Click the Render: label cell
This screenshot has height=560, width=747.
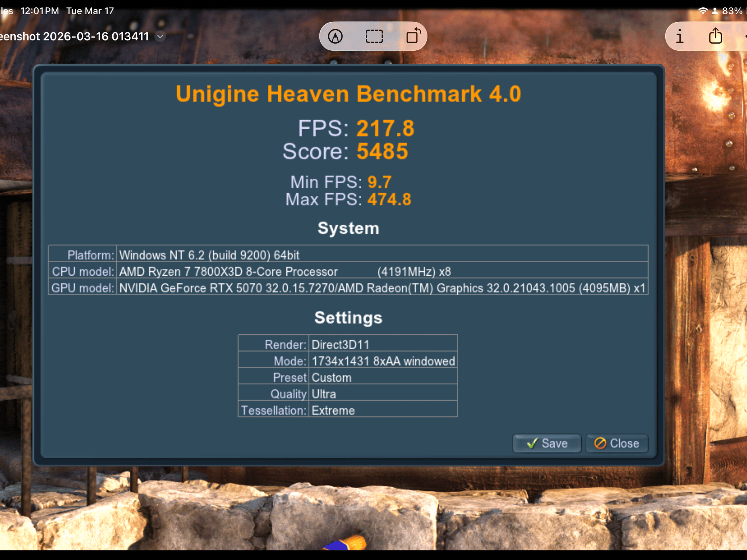274,343
